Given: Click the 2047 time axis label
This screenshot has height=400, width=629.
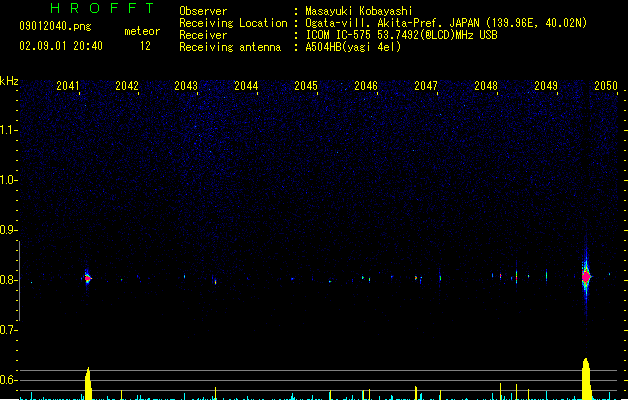Looking at the screenshot, I should point(426,86).
